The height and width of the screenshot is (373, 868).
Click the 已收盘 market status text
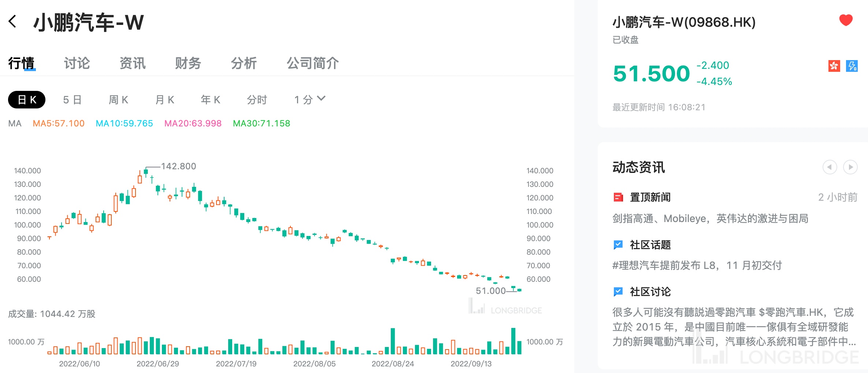coord(626,40)
